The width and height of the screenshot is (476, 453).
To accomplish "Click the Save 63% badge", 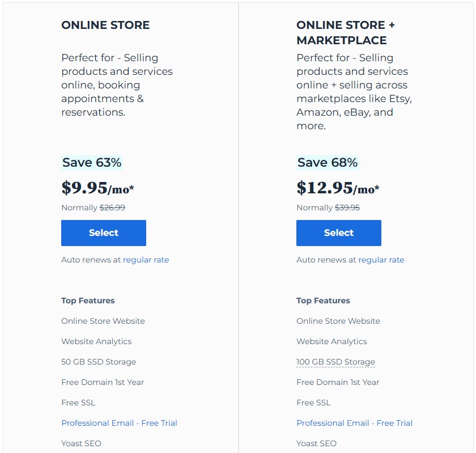I will click(92, 163).
